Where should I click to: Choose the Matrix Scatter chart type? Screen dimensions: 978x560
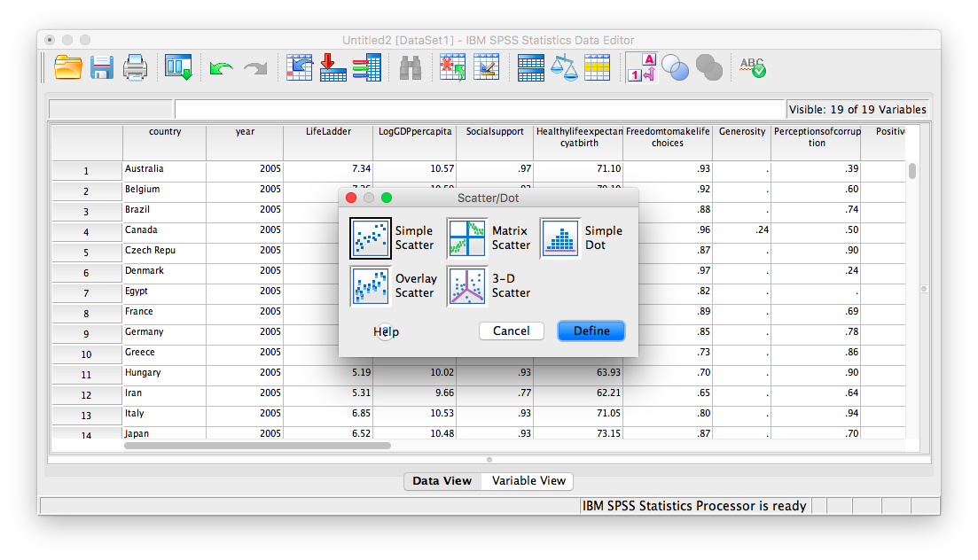point(466,238)
